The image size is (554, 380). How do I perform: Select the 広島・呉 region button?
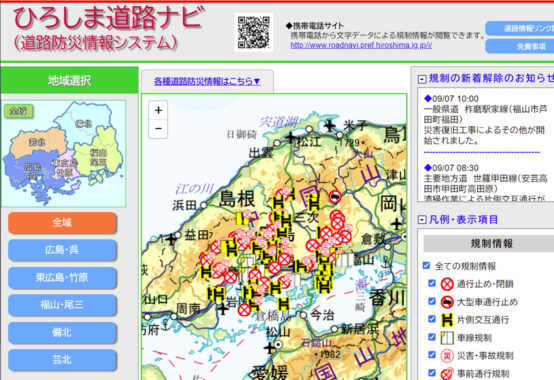62,250
